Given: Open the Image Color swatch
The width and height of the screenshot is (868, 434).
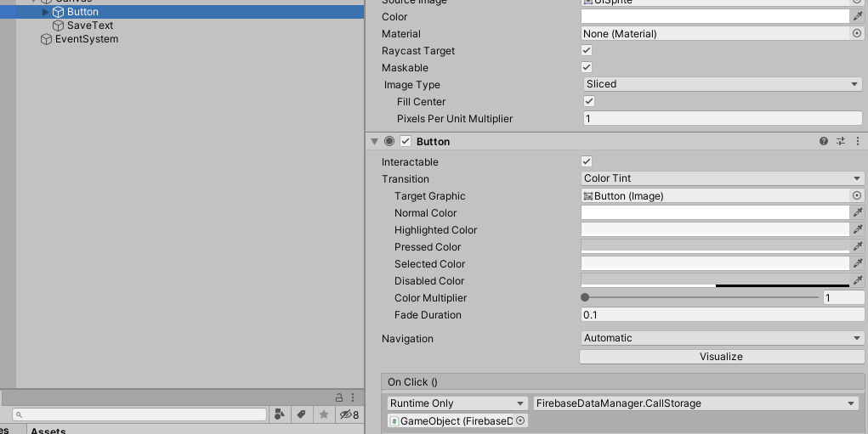Looking at the screenshot, I should click(715, 17).
